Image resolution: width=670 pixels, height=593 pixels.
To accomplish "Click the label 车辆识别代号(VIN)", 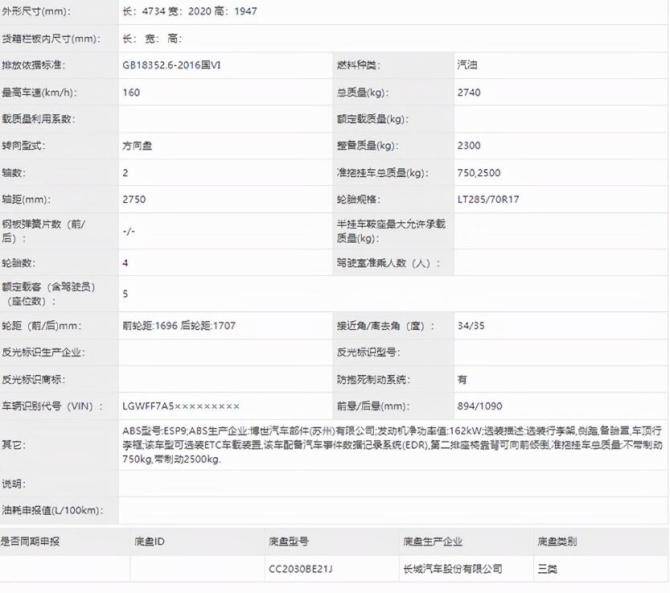I will coord(52,406).
